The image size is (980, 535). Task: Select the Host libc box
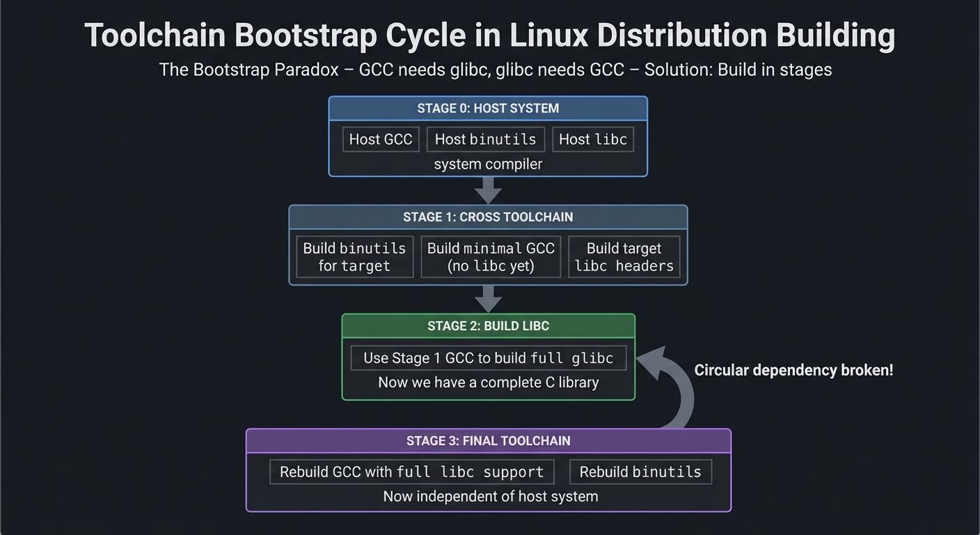coord(592,139)
